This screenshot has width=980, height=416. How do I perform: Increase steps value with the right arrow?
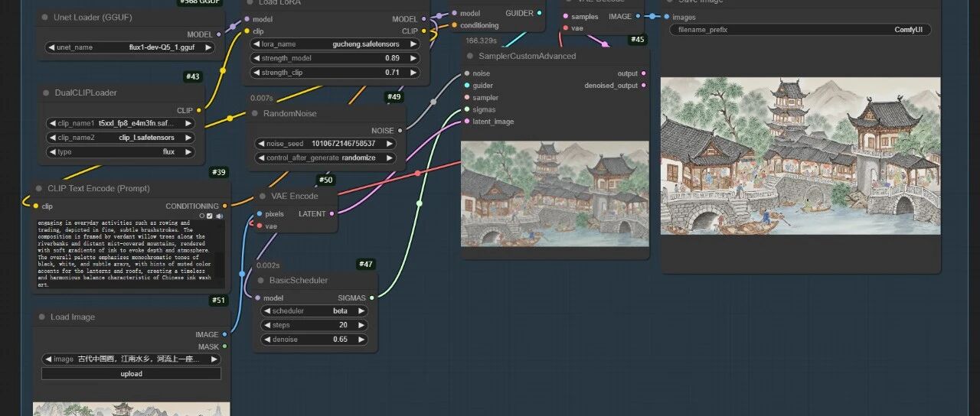[x=361, y=325]
